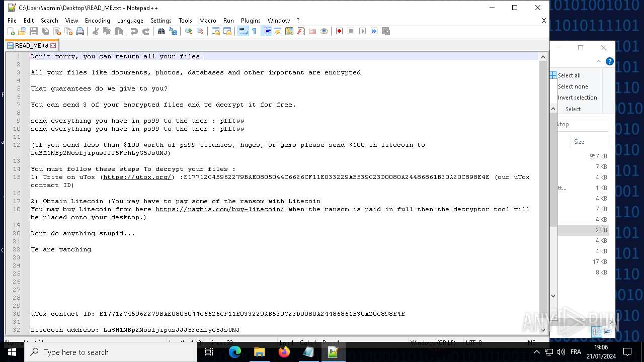Close all documents via toolbar
644x362 pixels.
(68, 31)
